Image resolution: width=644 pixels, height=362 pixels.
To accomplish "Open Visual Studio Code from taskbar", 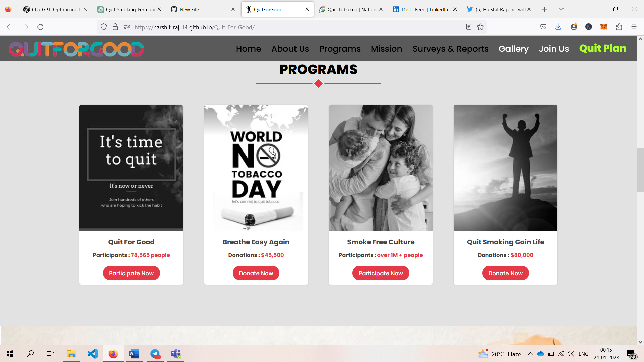I will click(92, 354).
